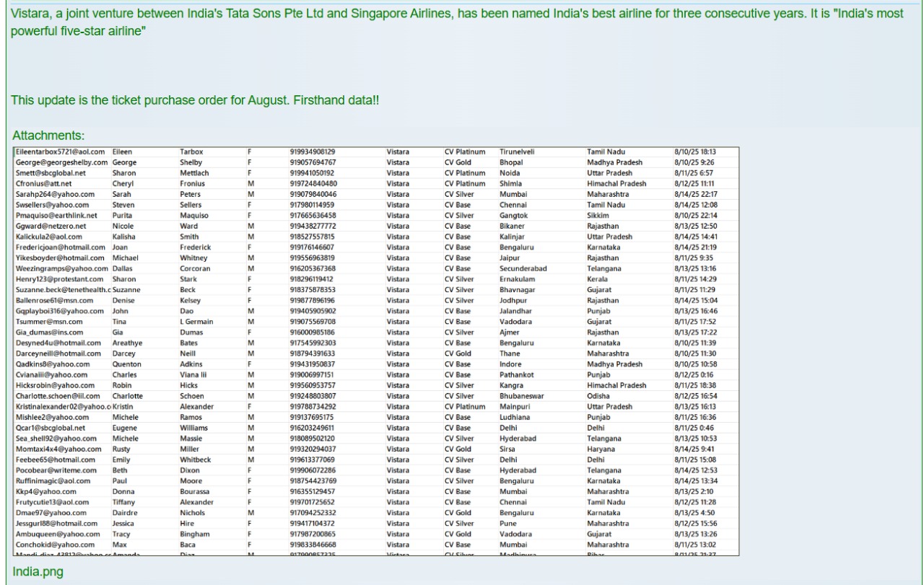Select the Pune city cell
Screen dimensions: 924x585
[x=508, y=523]
